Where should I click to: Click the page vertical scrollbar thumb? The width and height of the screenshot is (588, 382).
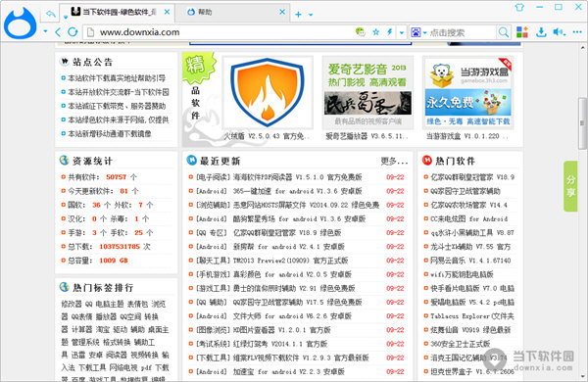click(x=583, y=123)
